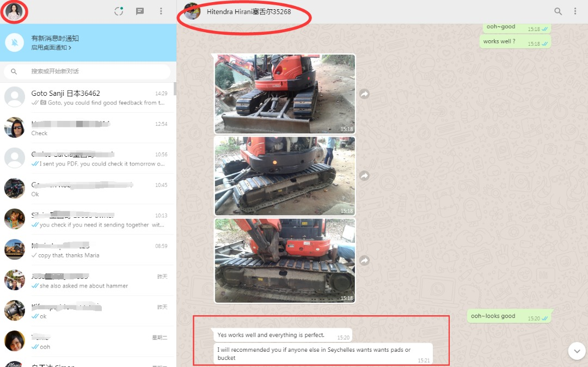Viewport: 588px width, 367px height.
Task: Search messages in the Hitendra Hirani conversation
Action: (558, 11)
